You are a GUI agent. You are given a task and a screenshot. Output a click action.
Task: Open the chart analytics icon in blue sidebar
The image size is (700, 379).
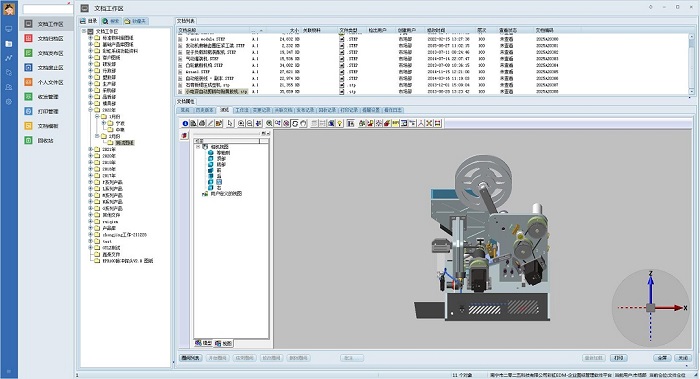[x=8, y=58]
